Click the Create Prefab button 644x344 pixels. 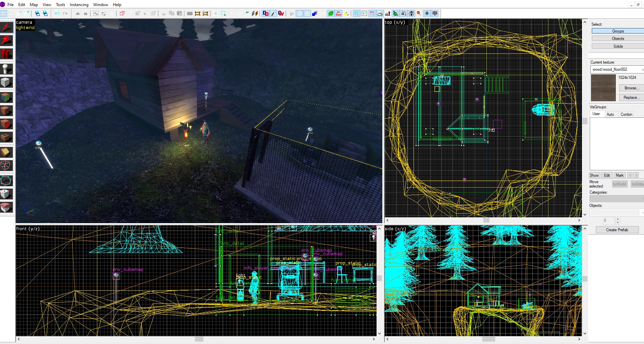pyautogui.click(x=617, y=230)
